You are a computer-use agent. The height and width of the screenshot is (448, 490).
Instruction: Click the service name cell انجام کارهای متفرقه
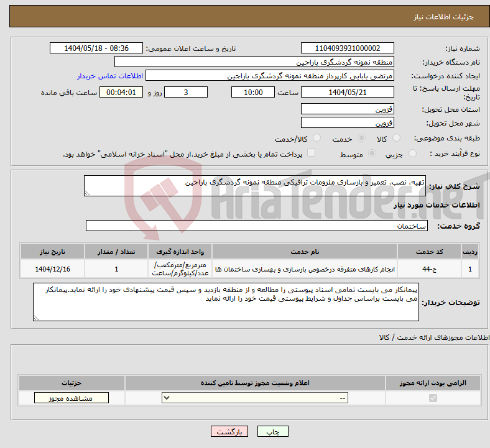pyautogui.click(x=305, y=269)
